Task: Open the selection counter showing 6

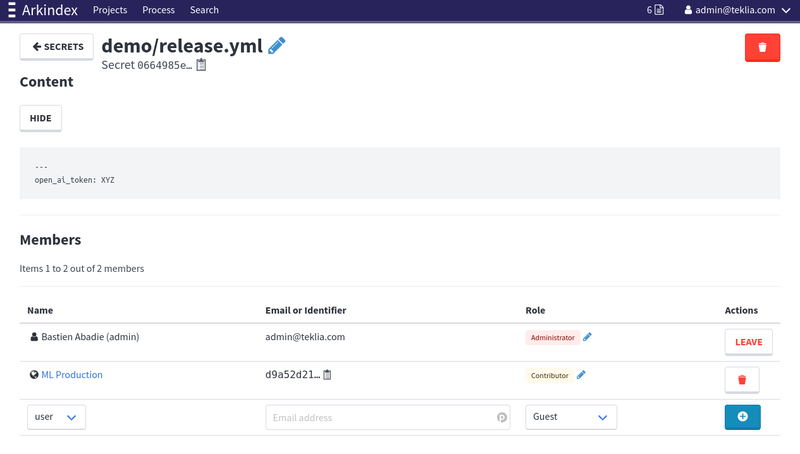Action: coord(655,10)
